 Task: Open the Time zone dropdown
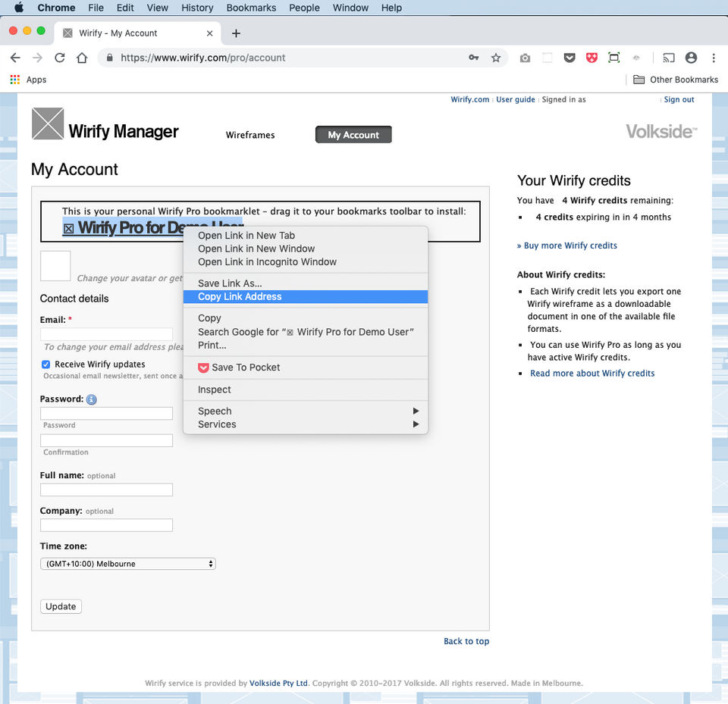pyautogui.click(x=127, y=563)
